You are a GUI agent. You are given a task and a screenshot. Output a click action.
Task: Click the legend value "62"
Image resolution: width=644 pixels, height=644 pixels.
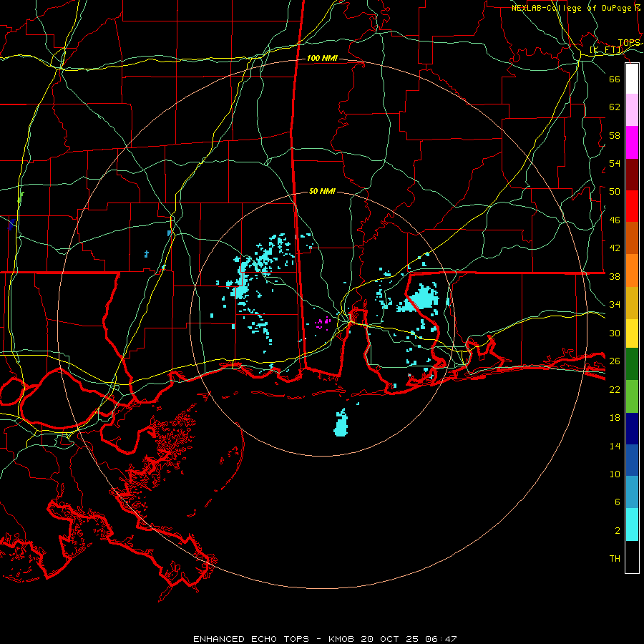pyautogui.click(x=615, y=107)
